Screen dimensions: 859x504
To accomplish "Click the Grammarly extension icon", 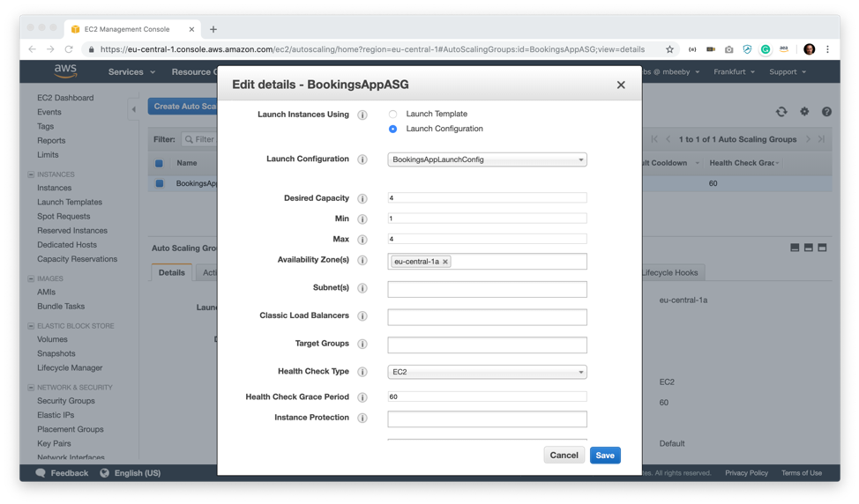I will pos(766,49).
